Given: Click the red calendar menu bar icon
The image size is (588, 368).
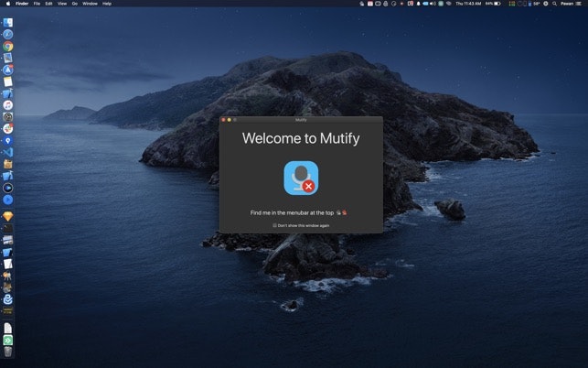Looking at the screenshot, I should (x=370, y=4).
